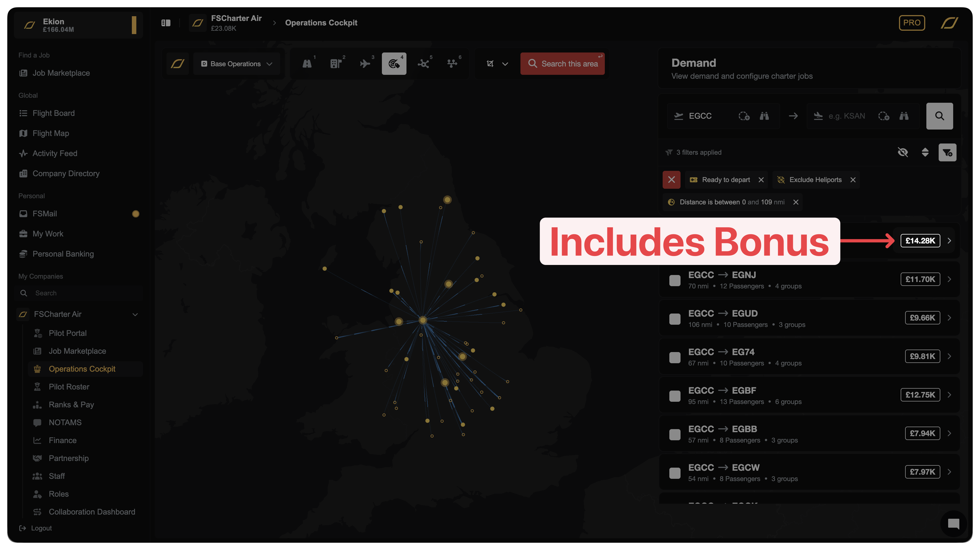This screenshot has width=980, height=550.
Task: Click the demand search magnifier button
Action: 939,116
